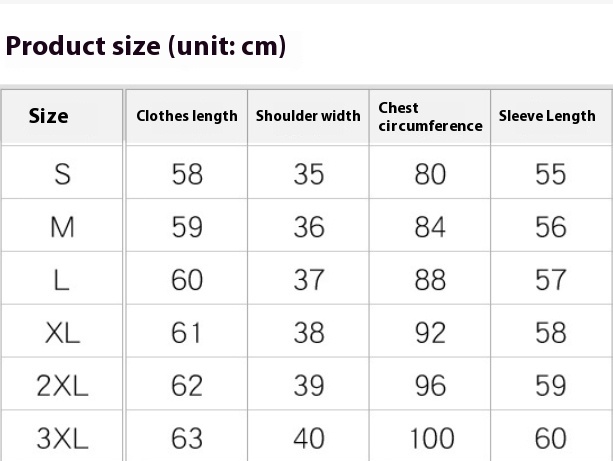Select shoulder width value 40
This screenshot has width=613, height=461.
pos(309,438)
